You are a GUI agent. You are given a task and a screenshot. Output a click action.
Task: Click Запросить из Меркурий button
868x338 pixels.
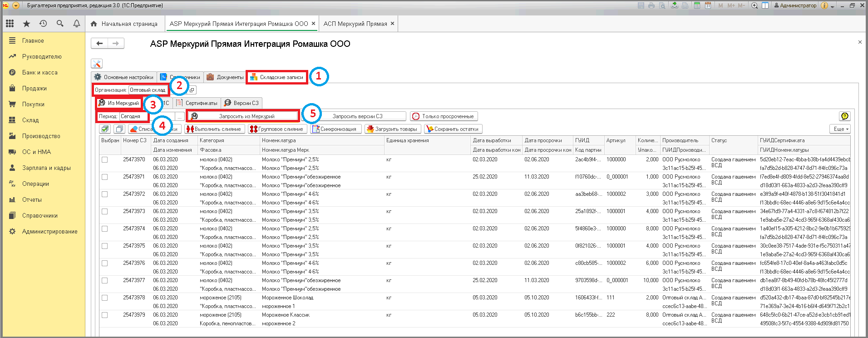pyautogui.click(x=243, y=116)
